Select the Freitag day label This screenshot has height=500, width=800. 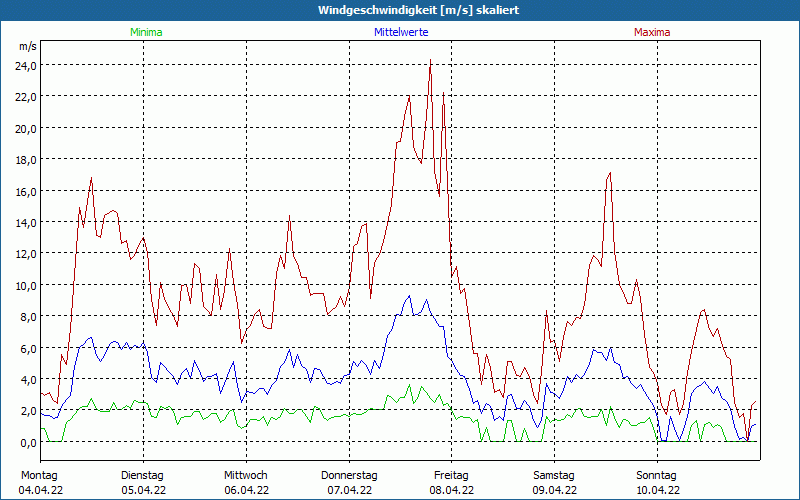tap(452, 475)
